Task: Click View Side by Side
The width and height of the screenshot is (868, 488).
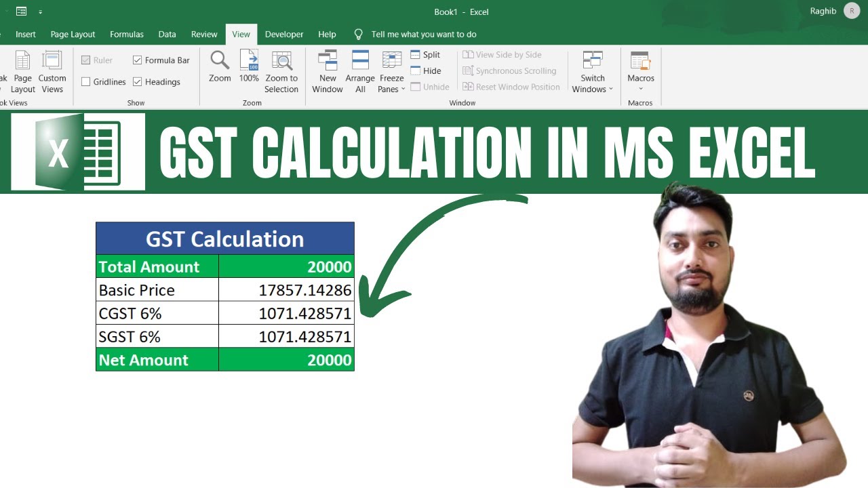Action: tap(502, 55)
